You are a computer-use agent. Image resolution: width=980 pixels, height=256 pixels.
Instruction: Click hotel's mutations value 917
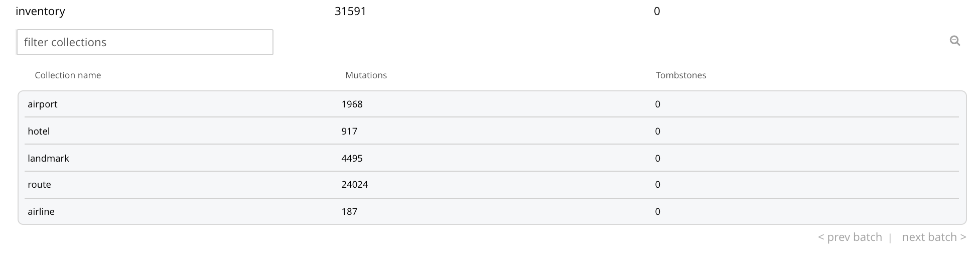coord(349,132)
